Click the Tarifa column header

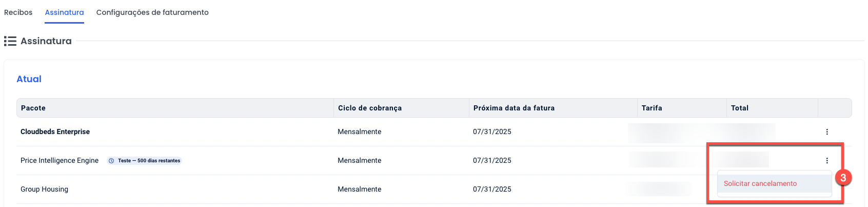click(x=652, y=108)
